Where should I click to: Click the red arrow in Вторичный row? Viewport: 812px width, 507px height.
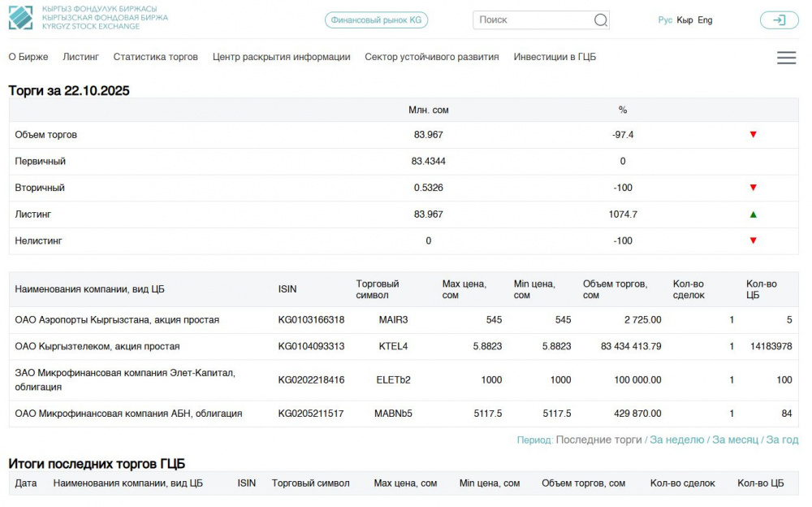point(753,188)
